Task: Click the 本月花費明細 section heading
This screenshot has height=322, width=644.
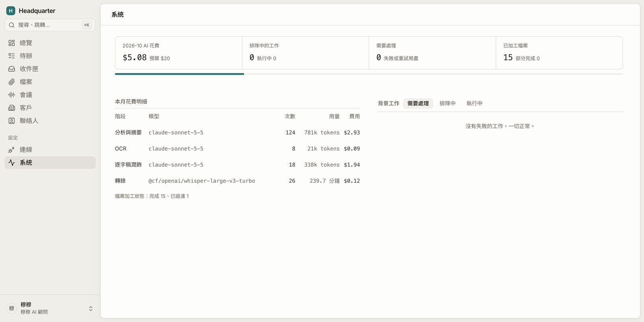Action: click(131, 101)
